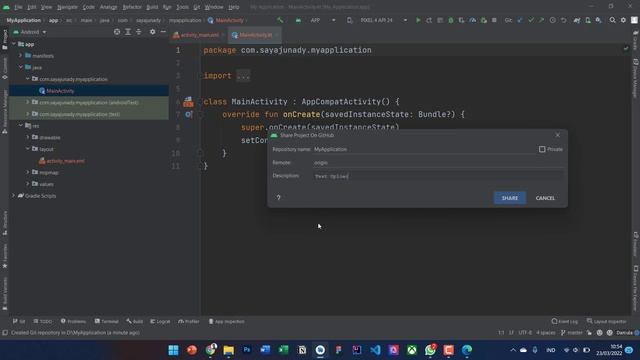Click the Search Everywhere magnifier icon
The width and height of the screenshot is (640, 360).
tap(612, 20)
